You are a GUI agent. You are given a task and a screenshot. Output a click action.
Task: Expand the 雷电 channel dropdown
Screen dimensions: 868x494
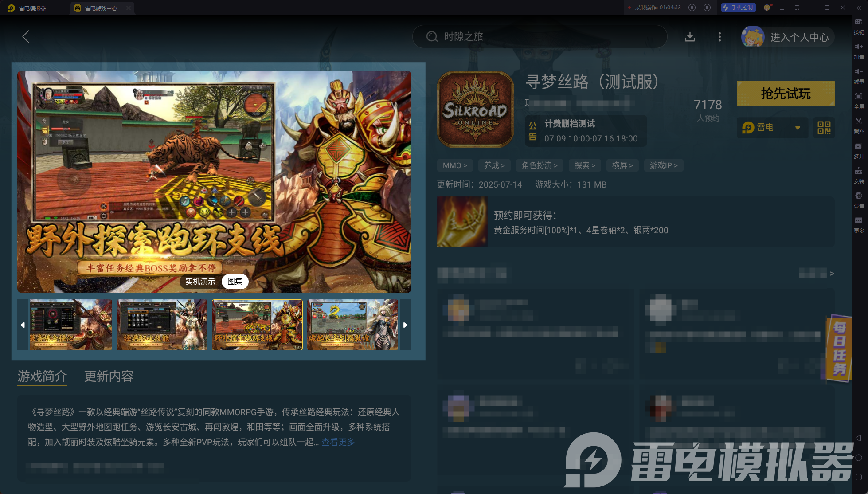tap(798, 128)
